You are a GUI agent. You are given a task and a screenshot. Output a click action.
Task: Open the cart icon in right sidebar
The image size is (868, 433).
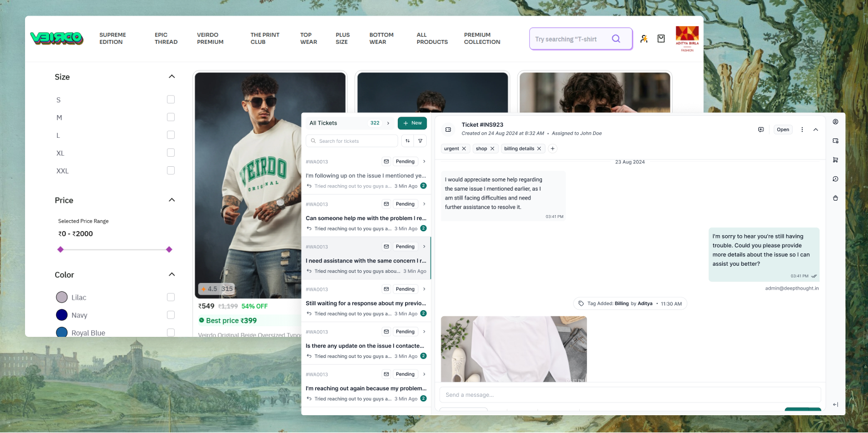coord(835,160)
